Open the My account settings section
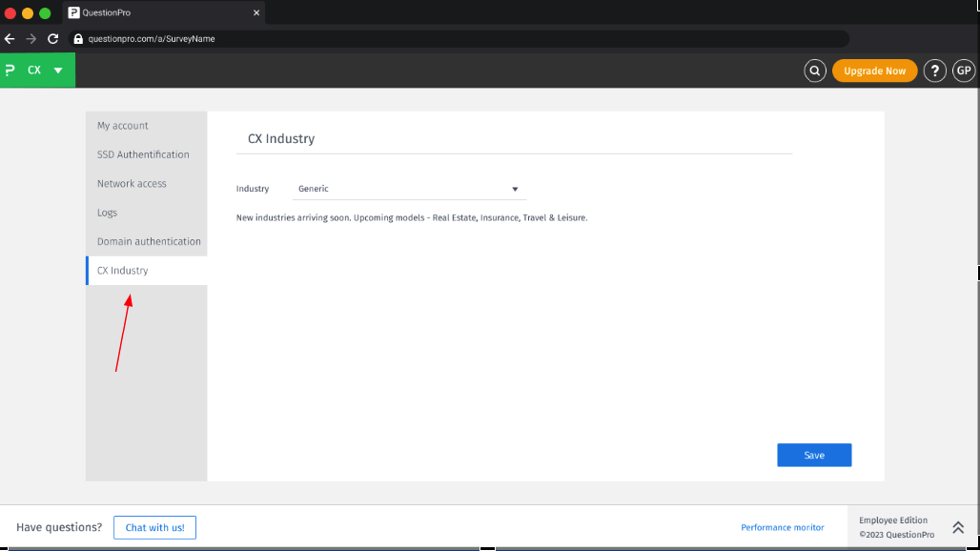Image resolution: width=980 pixels, height=551 pixels. pos(122,125)
